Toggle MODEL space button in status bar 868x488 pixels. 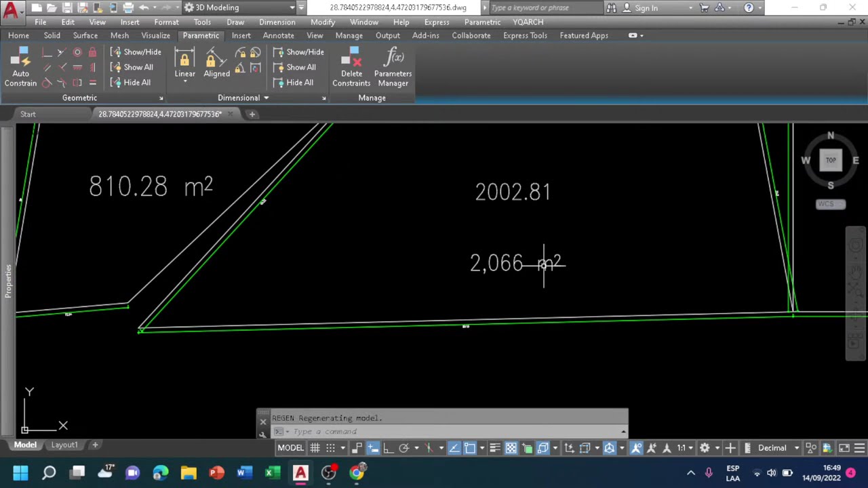tap(290, 448)
